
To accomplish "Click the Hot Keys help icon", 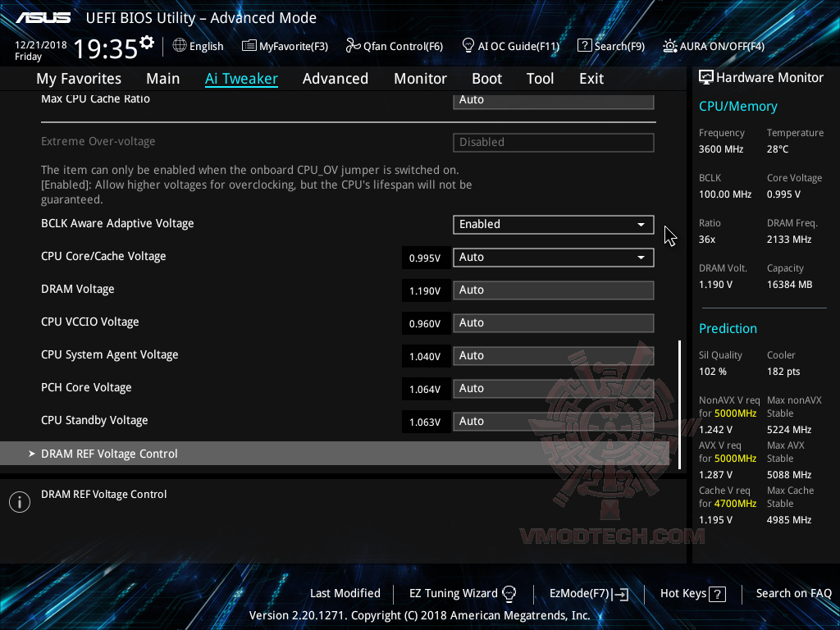I will pos(719,593).
